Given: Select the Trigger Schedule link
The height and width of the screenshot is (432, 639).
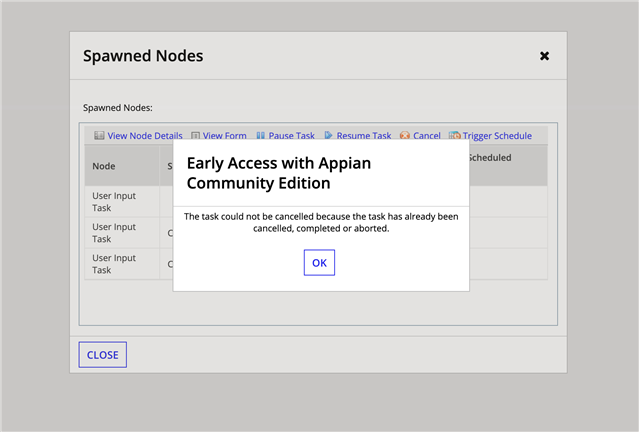Looking at the screenshot, I should (x=497, y=136).
